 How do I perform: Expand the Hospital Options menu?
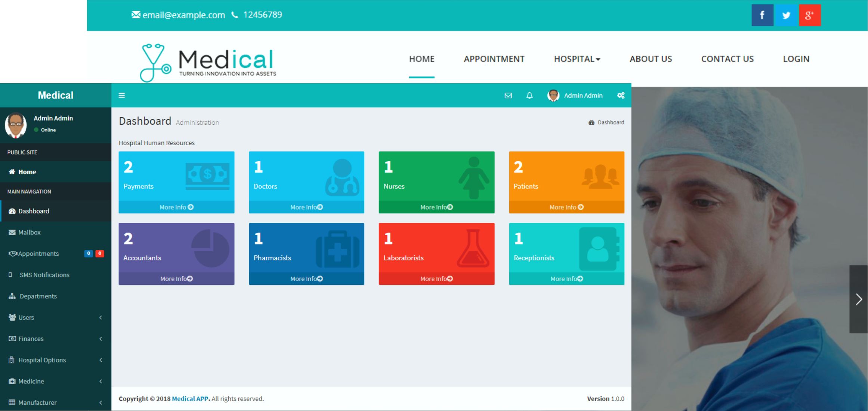[55, 360]
